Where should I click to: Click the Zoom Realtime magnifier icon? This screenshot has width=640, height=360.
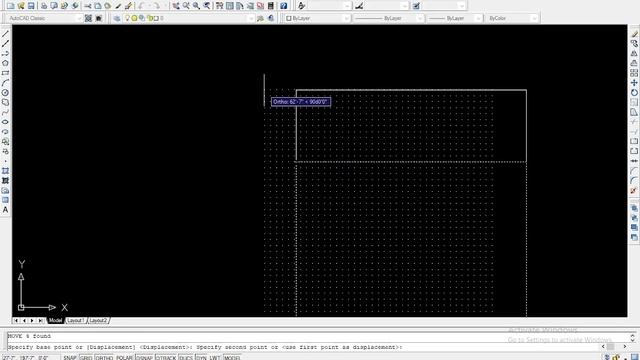[186, 6]
